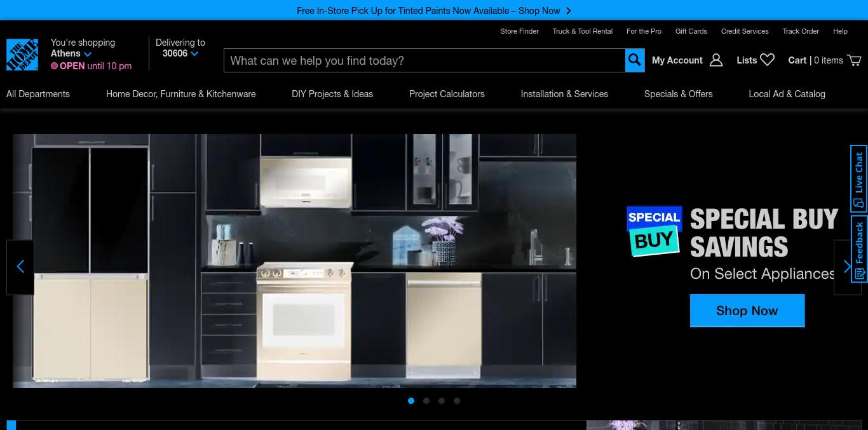
Task: Click the My Account text
Action: 677,60
